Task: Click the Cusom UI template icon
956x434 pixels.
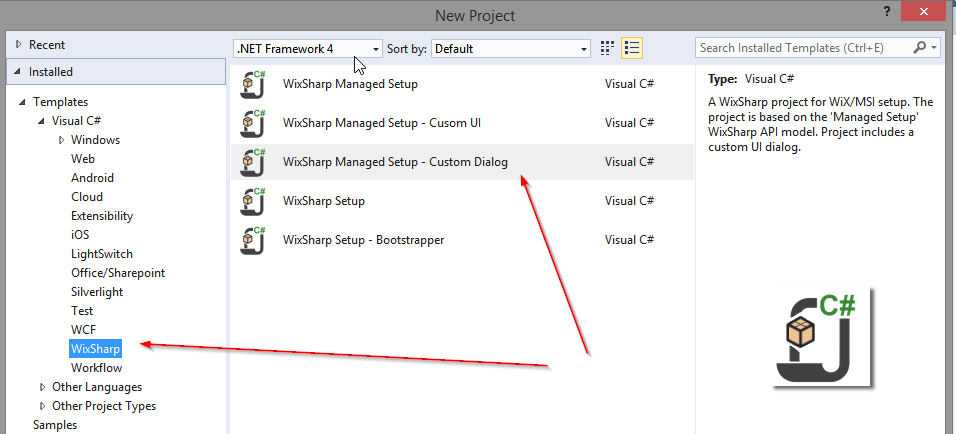Action: [252, 123]
